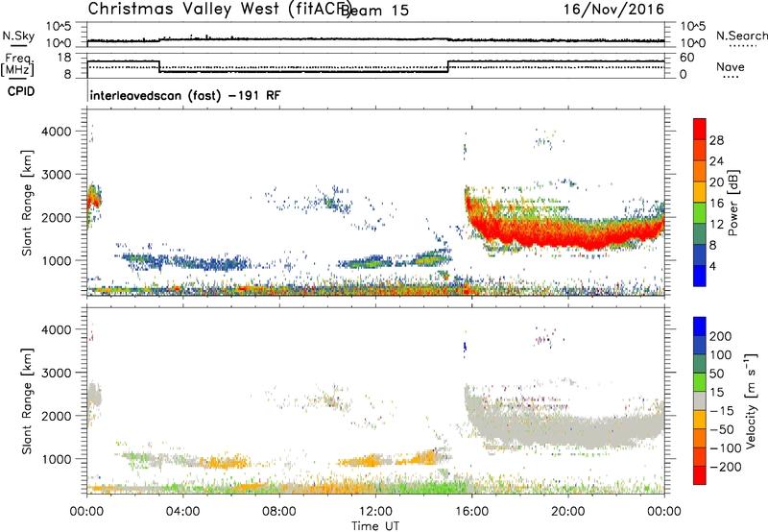The width and height of the screenshot is (768, 532).
Task: Click the orange velocity patch near 12:00
Action: 365,461
